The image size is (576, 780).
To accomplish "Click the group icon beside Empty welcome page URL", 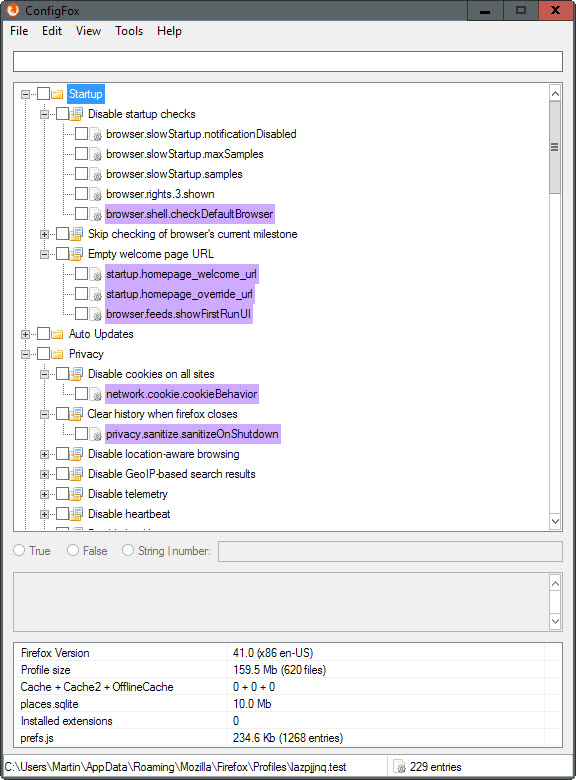I will coord(76,254).
